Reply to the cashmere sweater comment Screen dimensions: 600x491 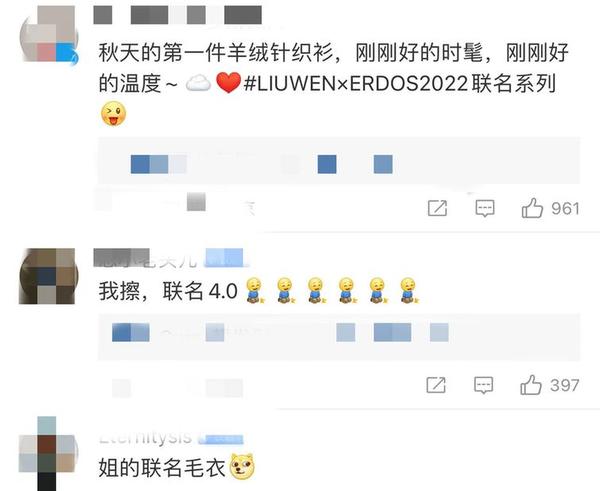pos(485,209)
